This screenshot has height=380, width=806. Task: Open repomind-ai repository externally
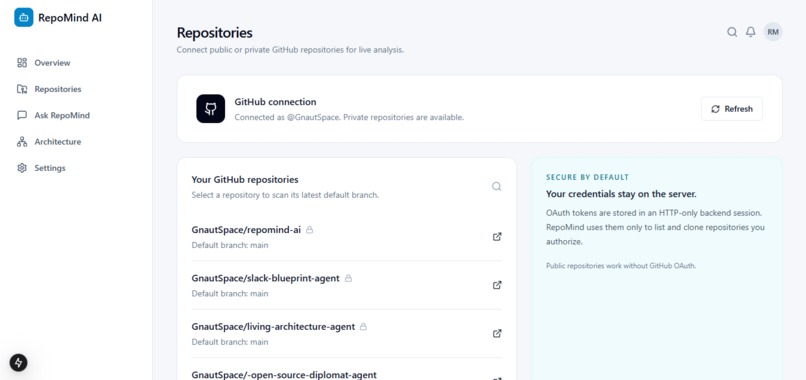pyautogui.click(x=497, y=237)
